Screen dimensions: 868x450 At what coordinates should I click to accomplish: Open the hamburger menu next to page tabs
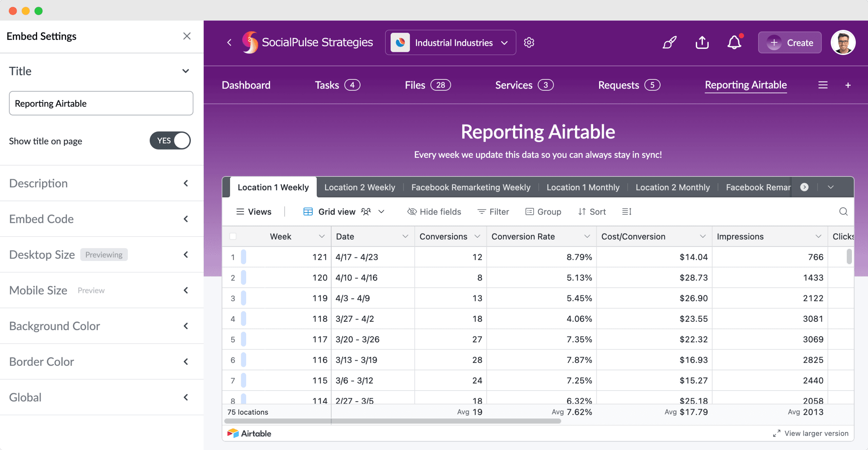coord(823,85)
